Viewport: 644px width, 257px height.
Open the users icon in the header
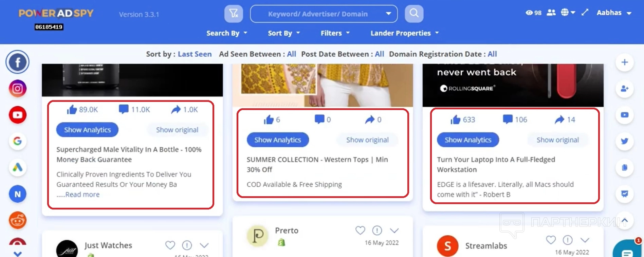pos(551,13)
